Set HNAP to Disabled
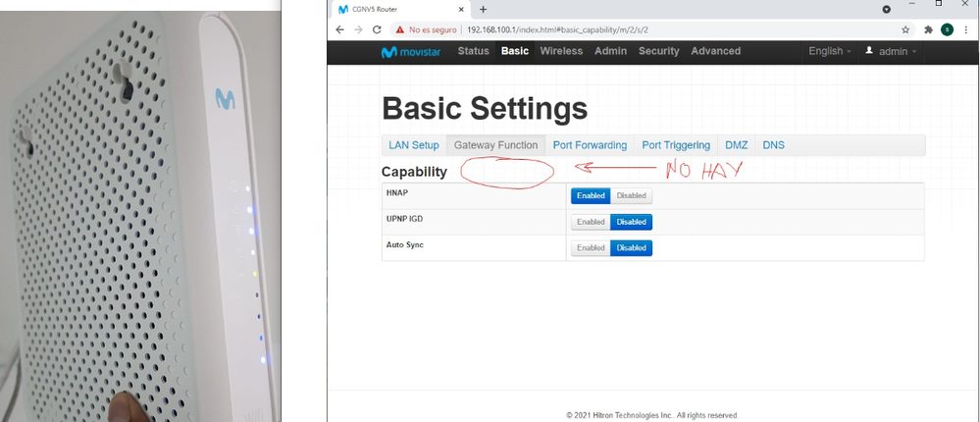980x422 pixels. [x=631, y=195]
